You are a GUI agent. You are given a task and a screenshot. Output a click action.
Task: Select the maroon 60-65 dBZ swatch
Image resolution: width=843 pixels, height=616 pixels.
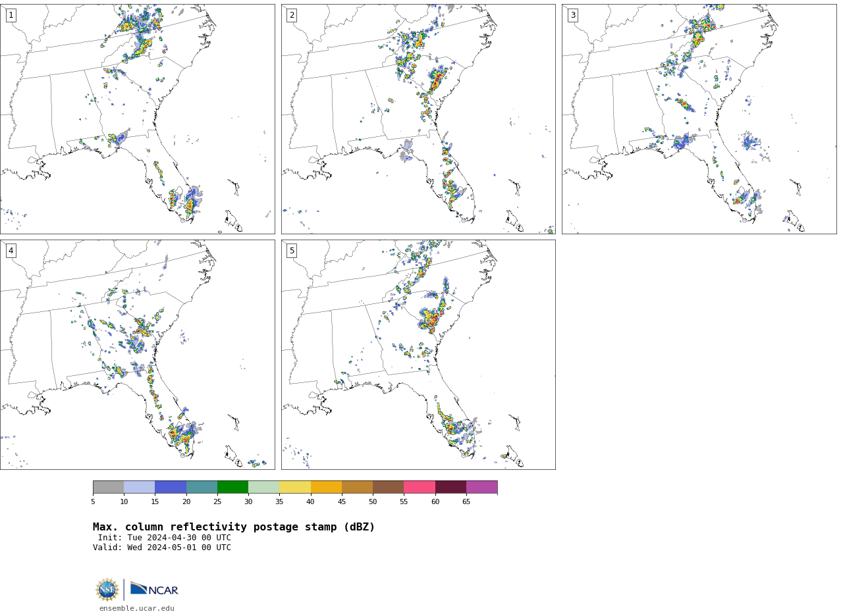tap(450, 487)
